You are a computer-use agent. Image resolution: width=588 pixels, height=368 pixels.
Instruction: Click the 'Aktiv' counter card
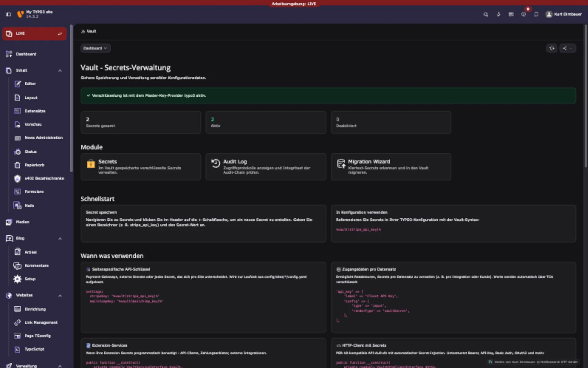pos(266,122)
